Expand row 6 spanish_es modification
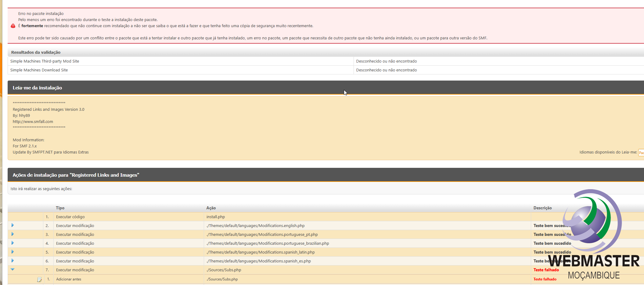The width and height of the screenshot is (644, 285). pos(13,261)
